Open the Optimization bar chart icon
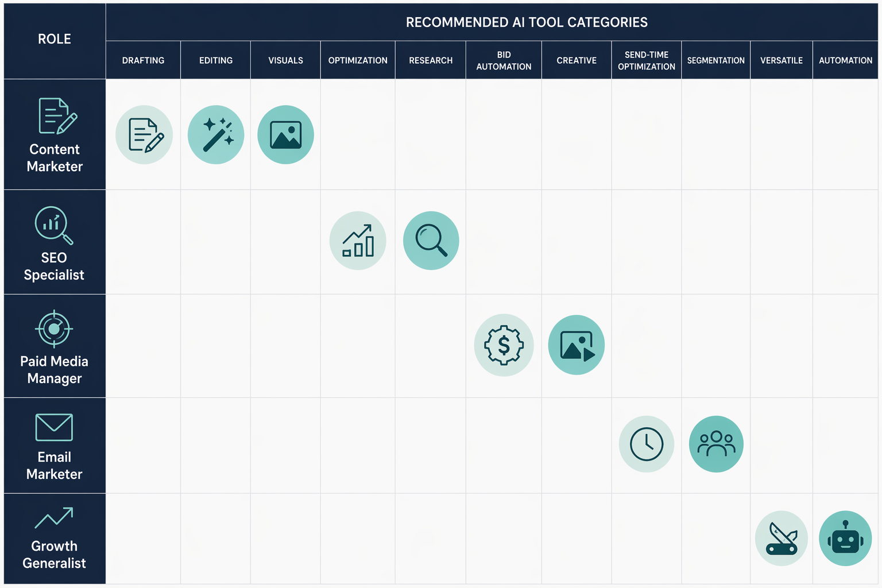 (x=358, y=241)
